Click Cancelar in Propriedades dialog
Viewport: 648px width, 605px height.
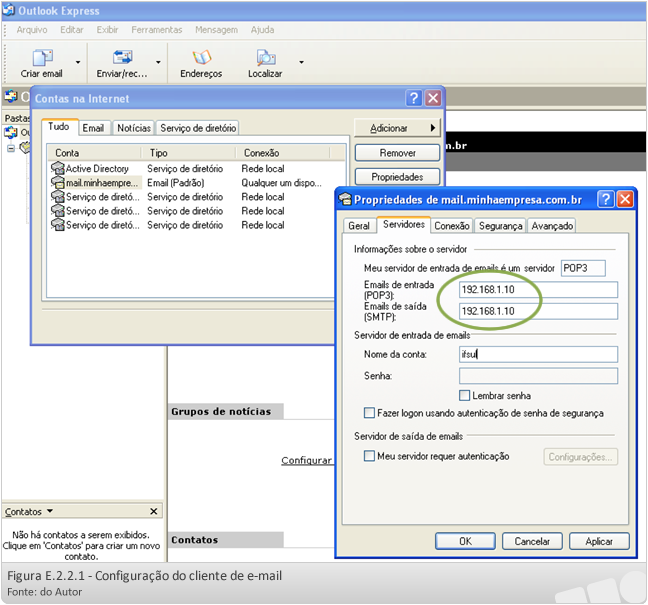(532, 541)
